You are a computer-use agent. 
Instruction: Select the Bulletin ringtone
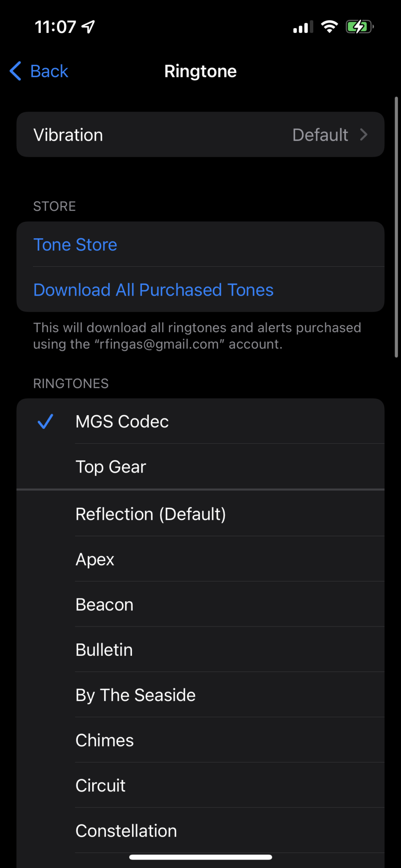(104, 650)
